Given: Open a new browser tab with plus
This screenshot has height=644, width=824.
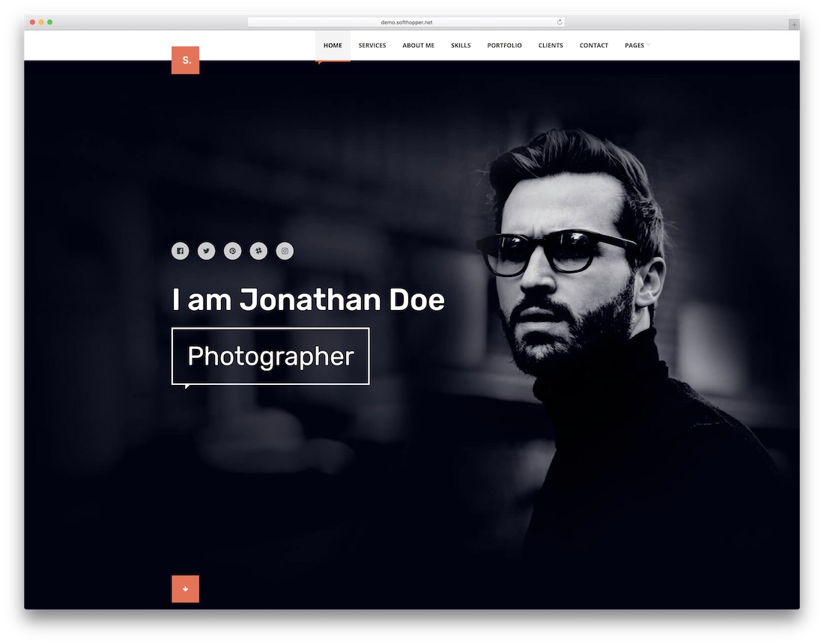Looking at the screenshot, I should click(x=794, y=24).
